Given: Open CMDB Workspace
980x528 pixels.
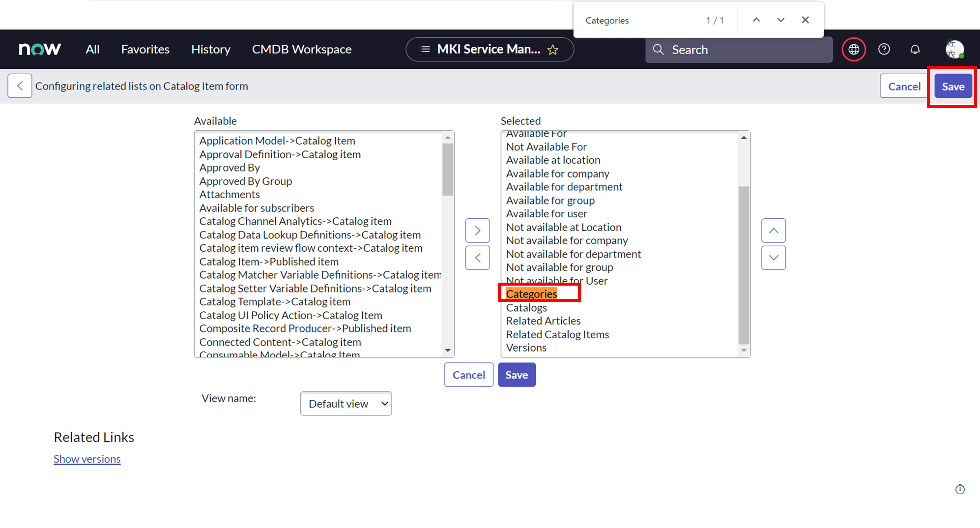Looking at the screenshot, I should point(302,49).
